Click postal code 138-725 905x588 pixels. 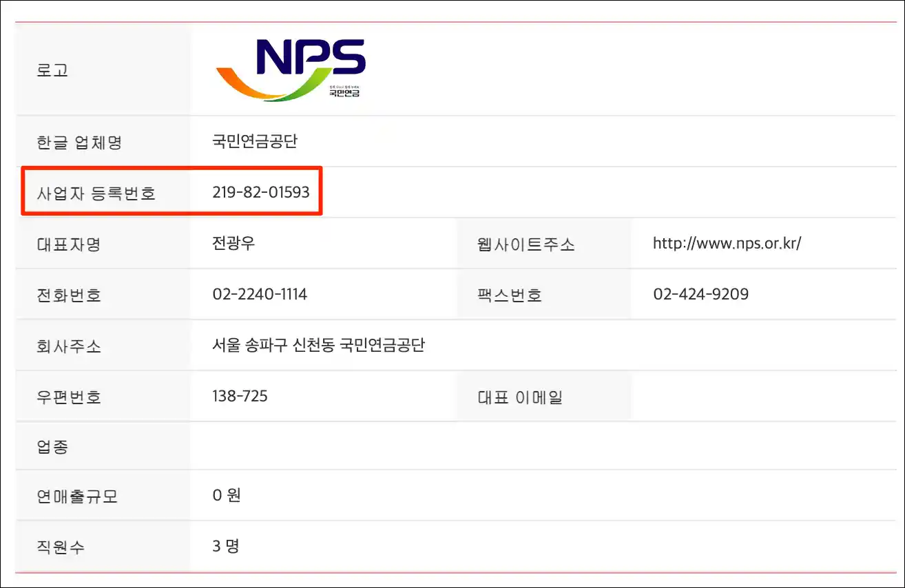(x=240, y=396)
